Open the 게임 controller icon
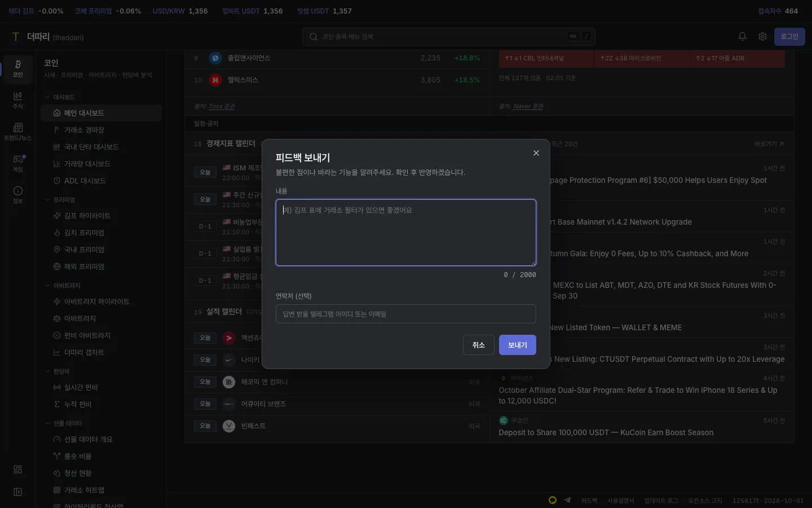 click(x=18, y=164)
